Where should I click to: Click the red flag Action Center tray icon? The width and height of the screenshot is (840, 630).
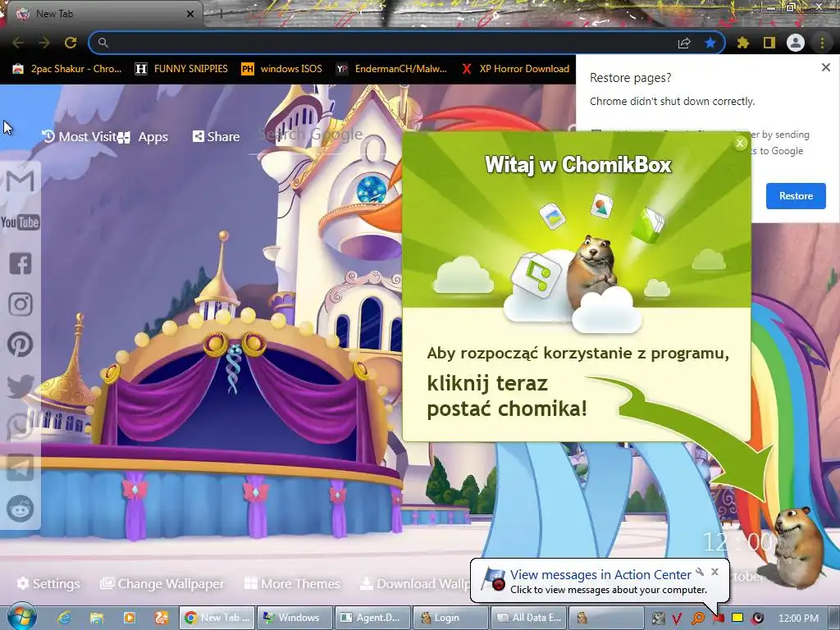(718, 619)
